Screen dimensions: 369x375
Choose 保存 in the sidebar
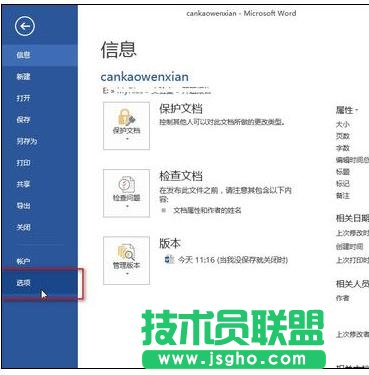(x=40, y=120)
